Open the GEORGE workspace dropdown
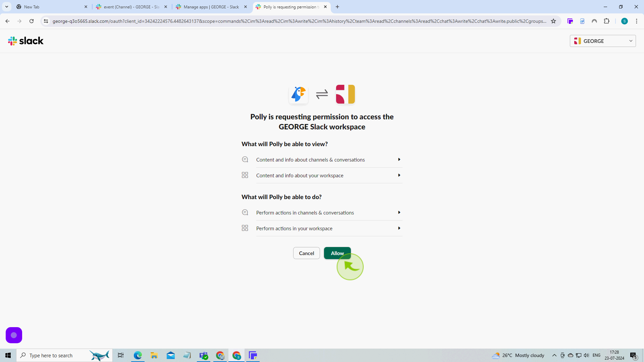Viewport: 644px width, 362px height. coord(602,41)
